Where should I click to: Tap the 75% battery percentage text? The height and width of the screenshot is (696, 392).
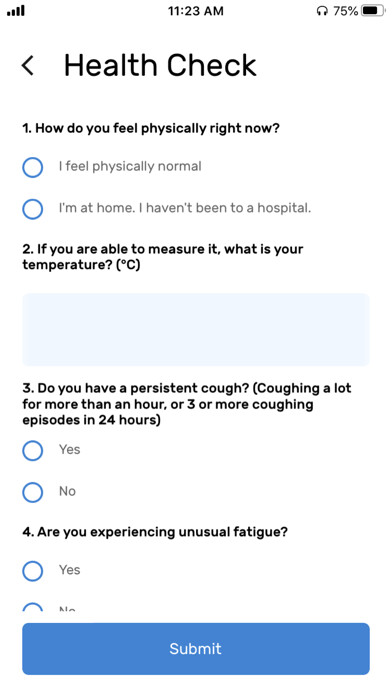click(345, 11)
